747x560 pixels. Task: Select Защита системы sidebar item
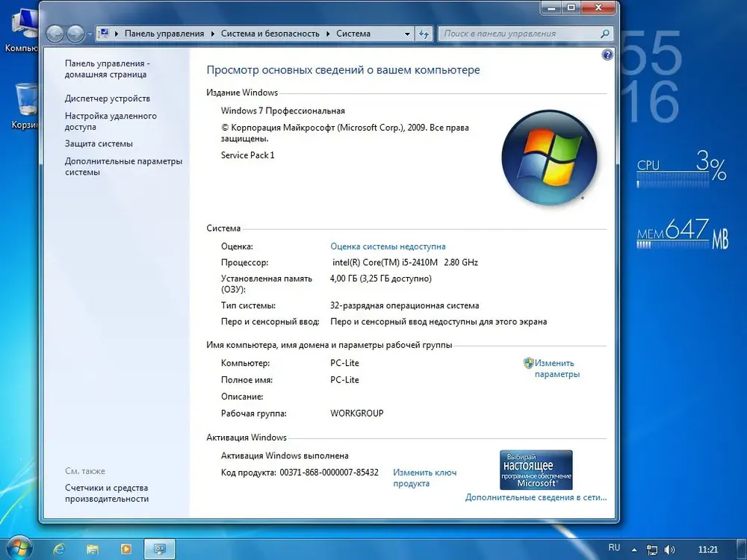(99, 144)
